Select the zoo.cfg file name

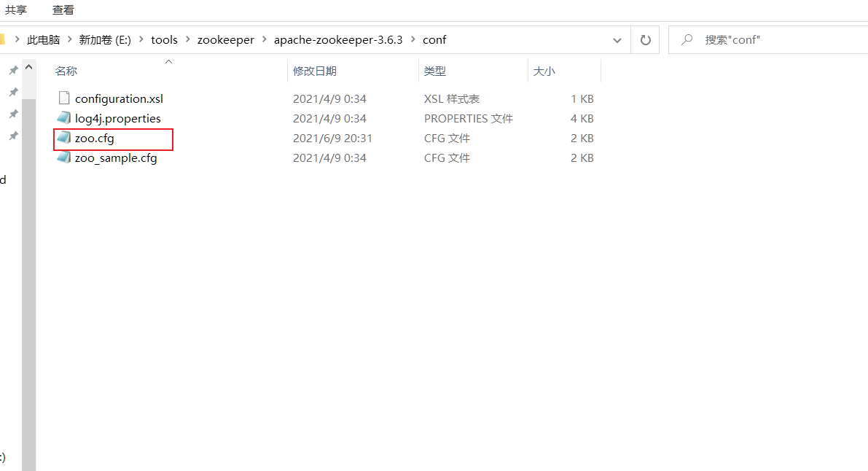(x=95, y=138)
